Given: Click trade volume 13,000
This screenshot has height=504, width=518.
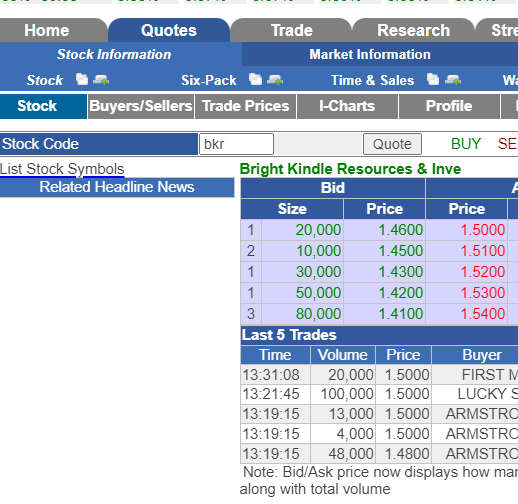Looking at the screenshot, I should 351,414.
